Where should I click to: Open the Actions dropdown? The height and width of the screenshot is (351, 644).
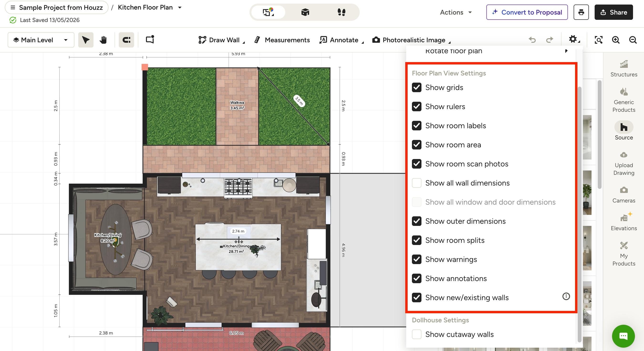pos(456,12)
